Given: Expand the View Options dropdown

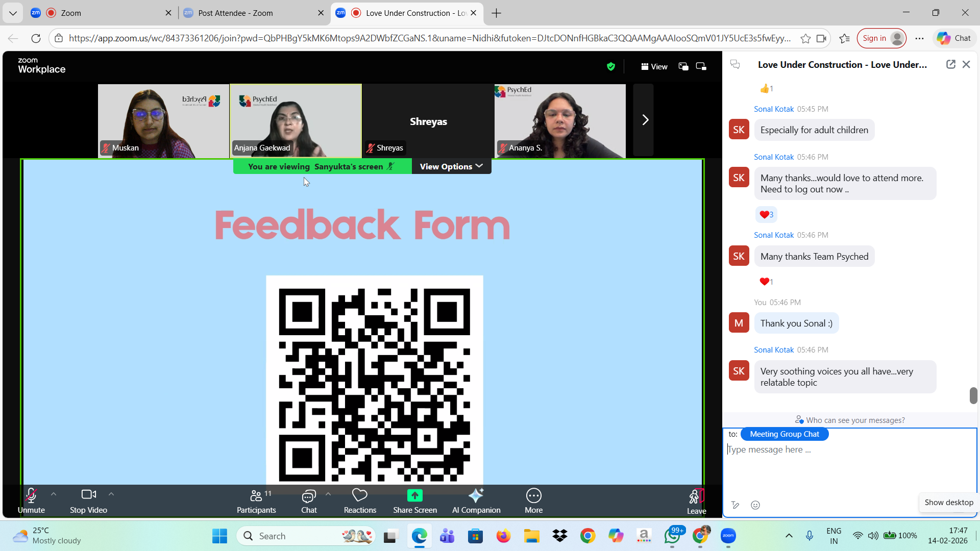Looking at the screenshot, I should (451, 166).
